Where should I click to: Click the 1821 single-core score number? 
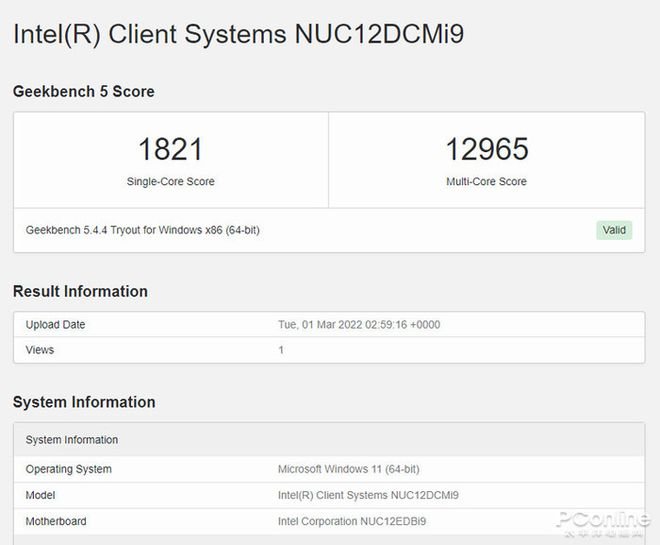[x=170, y=150]
